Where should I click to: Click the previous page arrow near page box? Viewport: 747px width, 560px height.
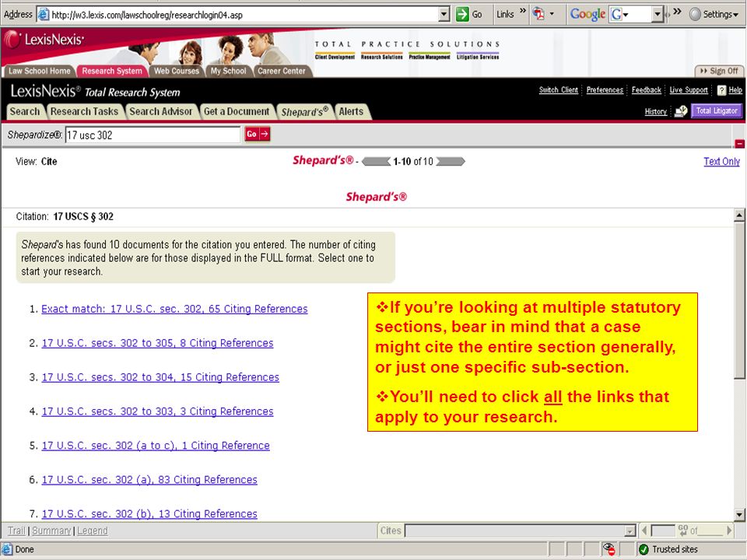click(644, 530)
